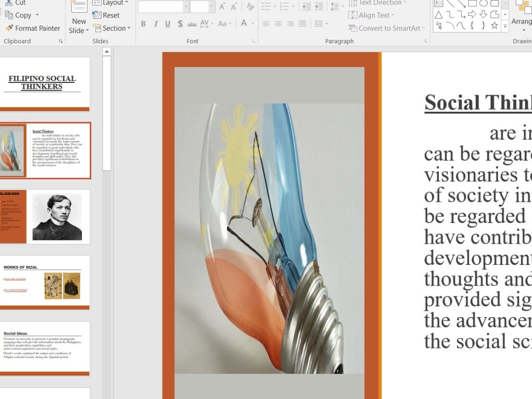Select the Arc shape

coord(450,26)
